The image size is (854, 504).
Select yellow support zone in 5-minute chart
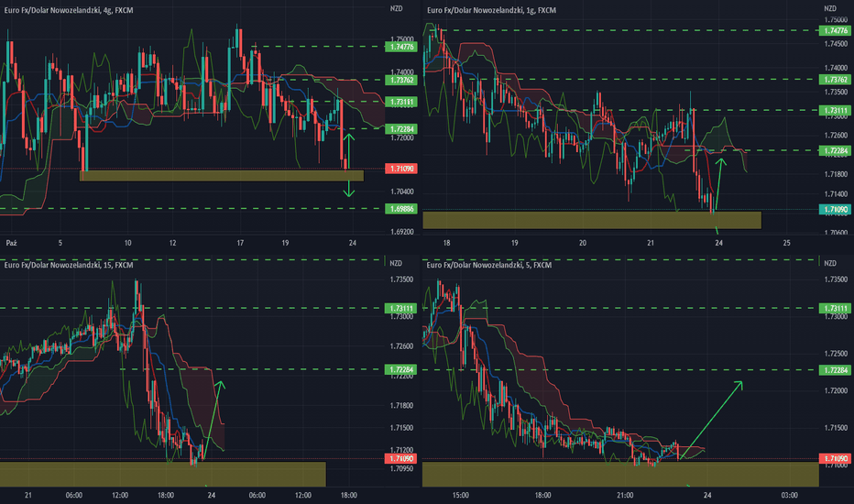pos(620,474)
